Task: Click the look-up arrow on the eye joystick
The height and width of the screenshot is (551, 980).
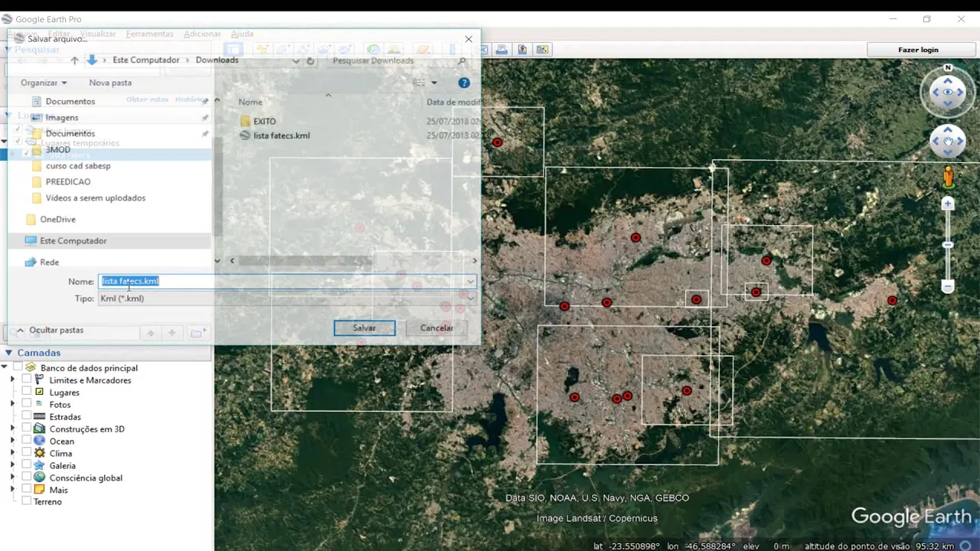Action: [x=948, y=80]
